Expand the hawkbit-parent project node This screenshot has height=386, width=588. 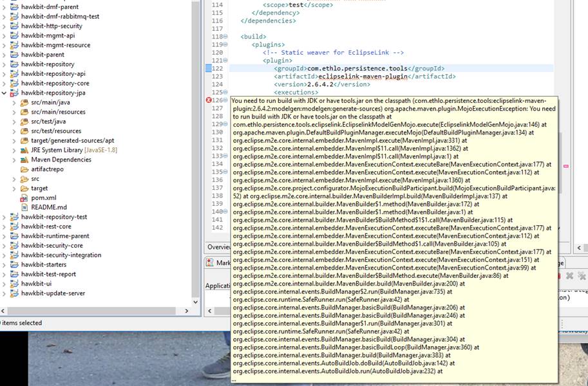click(4, 55)
